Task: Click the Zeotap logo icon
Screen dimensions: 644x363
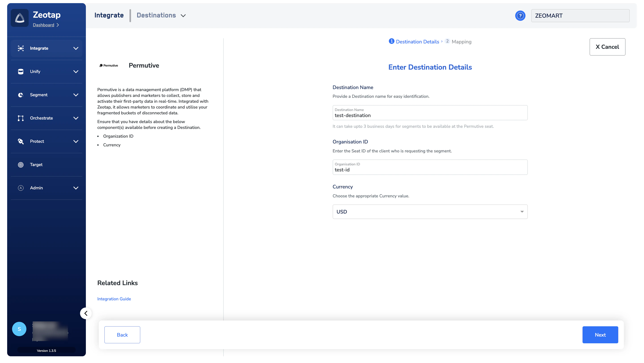Action: (x=20, y=18)
